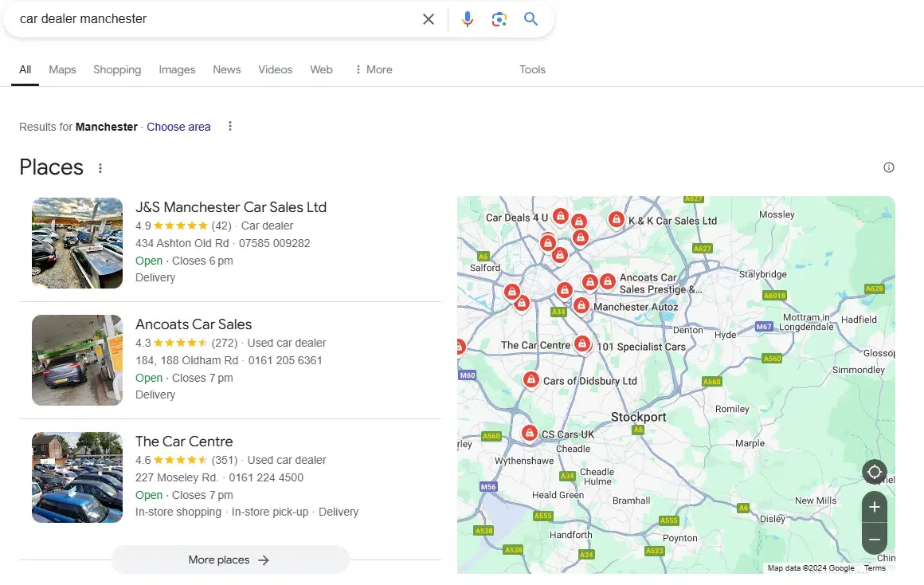The height and width of the screenshot is (585, 924).
Task: Open the Places info icon
Action: [889, 167]
